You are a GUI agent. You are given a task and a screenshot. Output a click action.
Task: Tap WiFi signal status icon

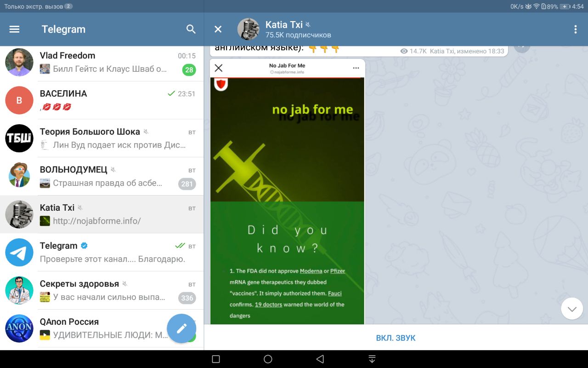coord(536,6)
